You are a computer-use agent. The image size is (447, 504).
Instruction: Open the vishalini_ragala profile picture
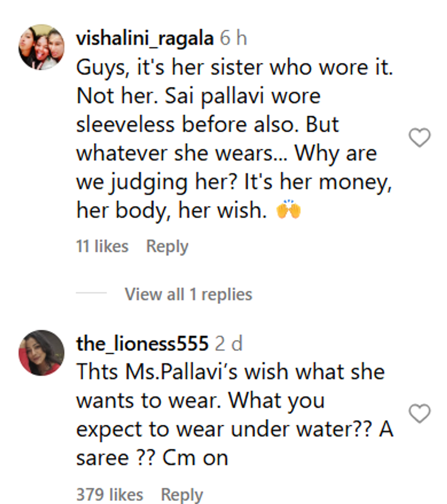pos(41,47)
